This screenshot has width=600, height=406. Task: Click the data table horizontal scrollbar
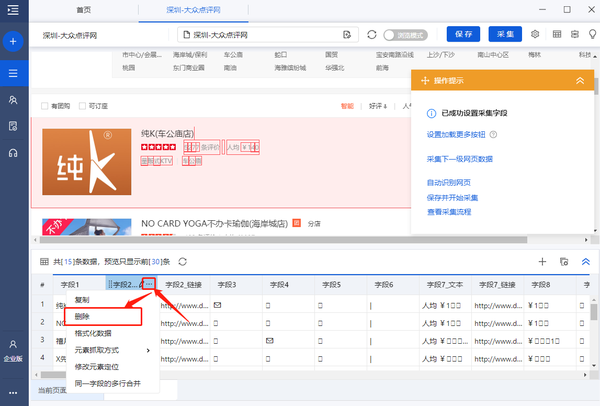[x=54, y=375]
